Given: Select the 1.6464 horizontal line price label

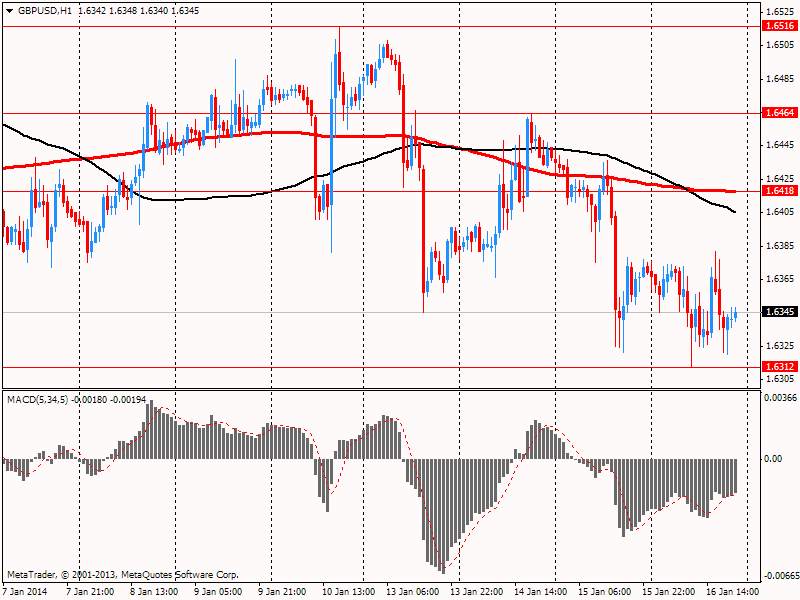Looking at the screenshot, I should pyautogui.click(x=780, y=113).
